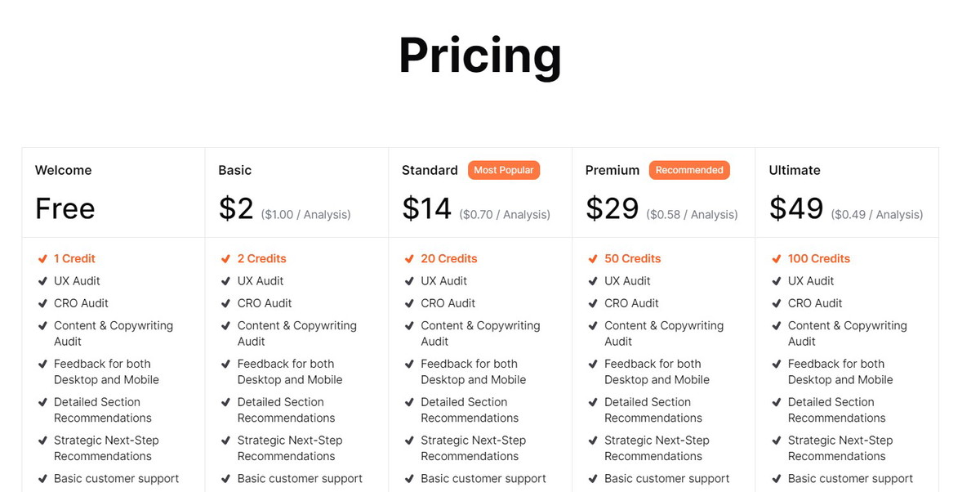This screenshot has height=492, width=980.
Task: Click checkmark next to Detailed Section Recommendations in Standard
Action: [x=409, y=402]
